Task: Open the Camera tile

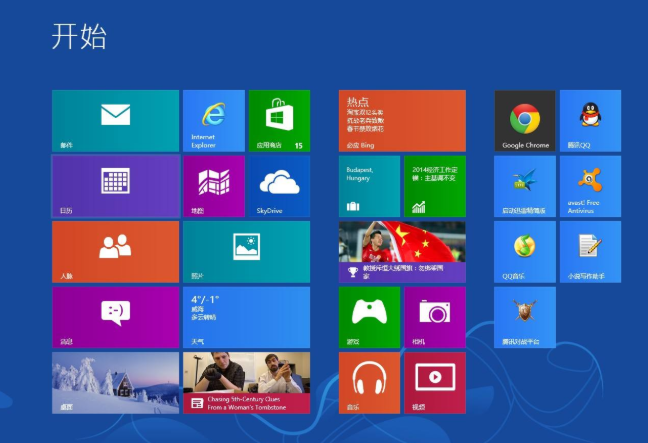Action: 435,317
